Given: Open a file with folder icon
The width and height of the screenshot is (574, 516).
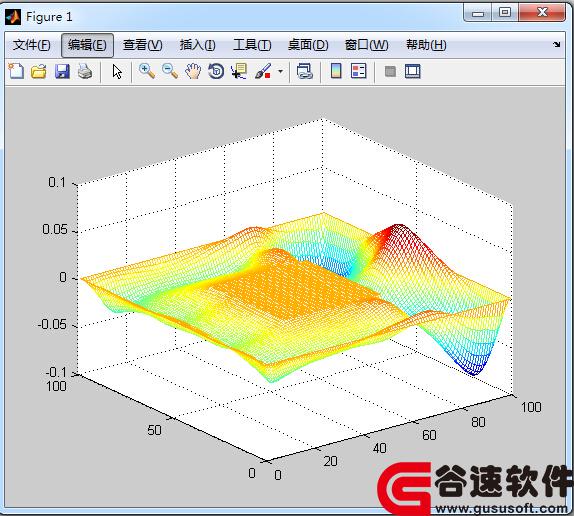Looking at the screenshot, I should 39,71.
